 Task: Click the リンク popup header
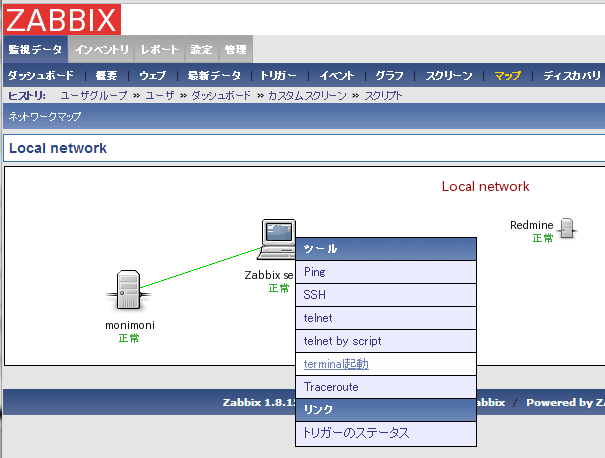click(386, 410)
